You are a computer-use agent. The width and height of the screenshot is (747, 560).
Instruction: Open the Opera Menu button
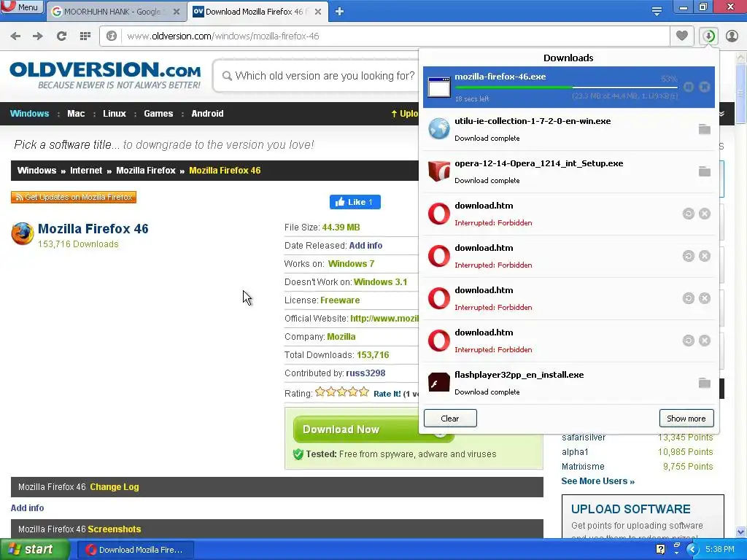[22, 7]
